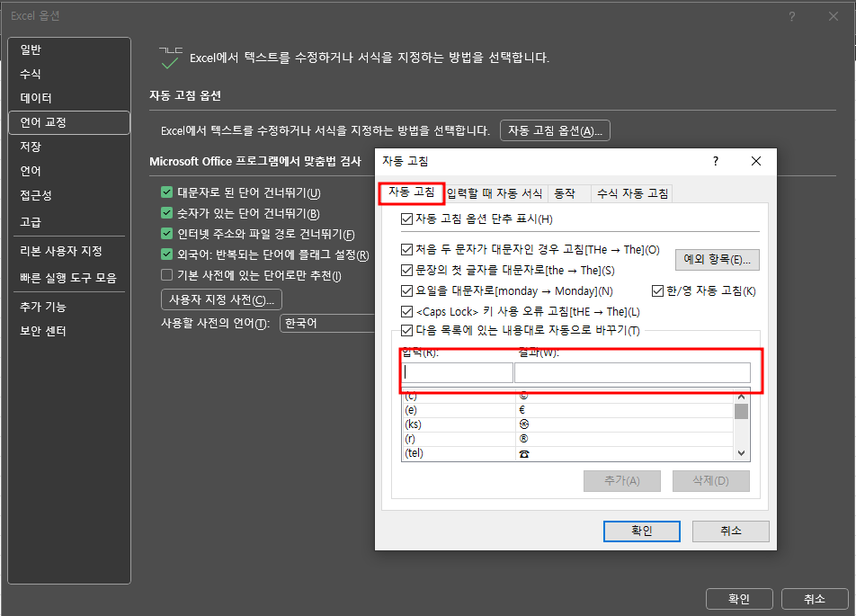Click the € symbol result cell
The height and width of the screenshot is (616, 856).
coord(625,410)
